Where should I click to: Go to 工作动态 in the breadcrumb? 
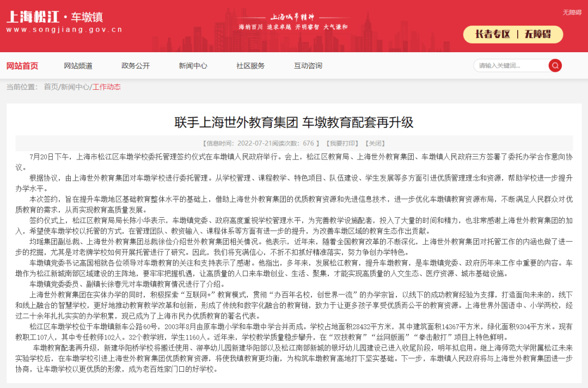tap(107, 87)
